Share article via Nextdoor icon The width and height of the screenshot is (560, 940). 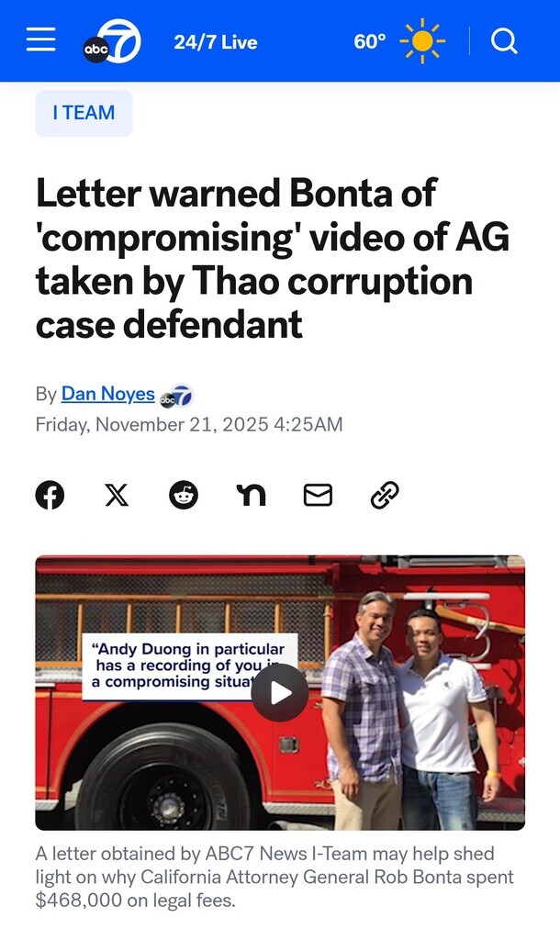(251, 495)
